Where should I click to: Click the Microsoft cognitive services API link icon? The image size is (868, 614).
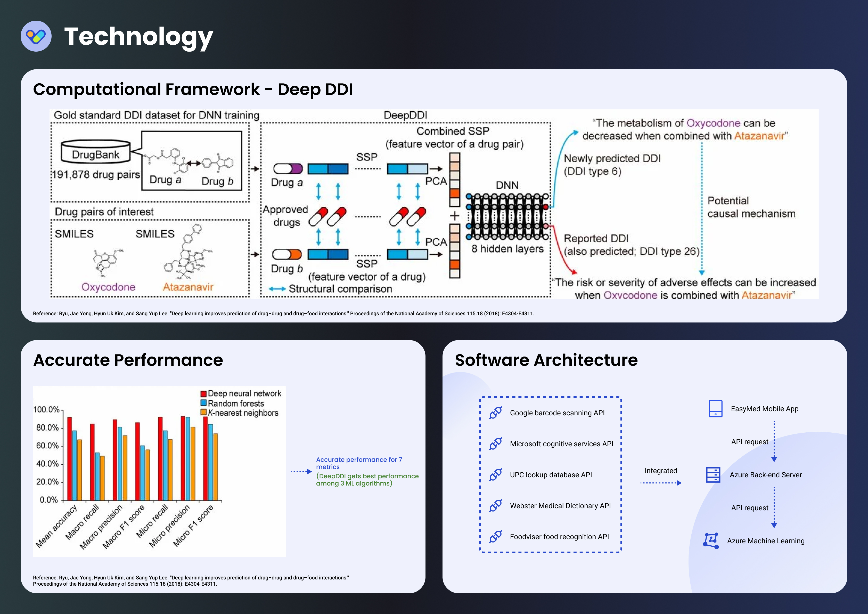click(x=495, y=444)
